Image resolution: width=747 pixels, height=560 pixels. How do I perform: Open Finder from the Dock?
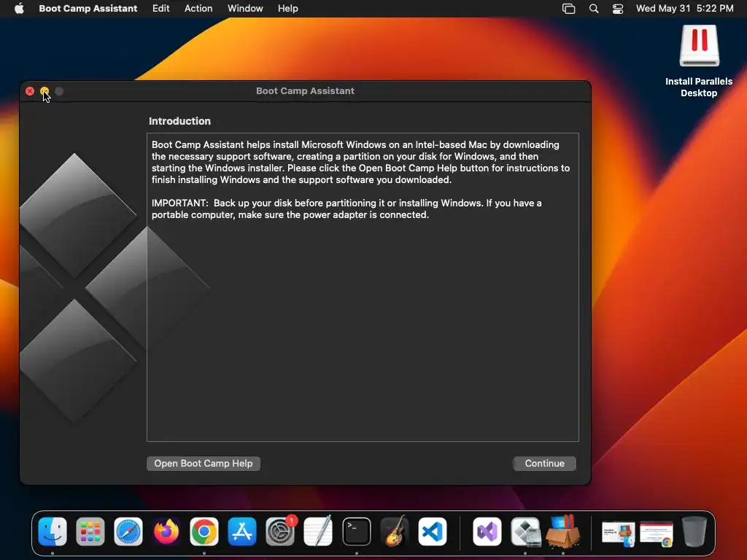(53, 532)
